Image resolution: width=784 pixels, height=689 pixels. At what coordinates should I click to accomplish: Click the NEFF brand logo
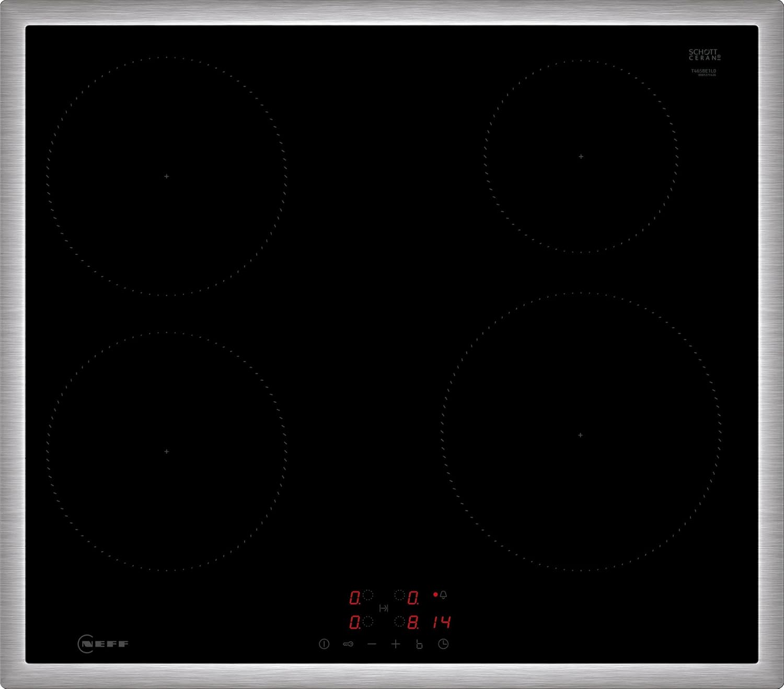tap(103, 644)
